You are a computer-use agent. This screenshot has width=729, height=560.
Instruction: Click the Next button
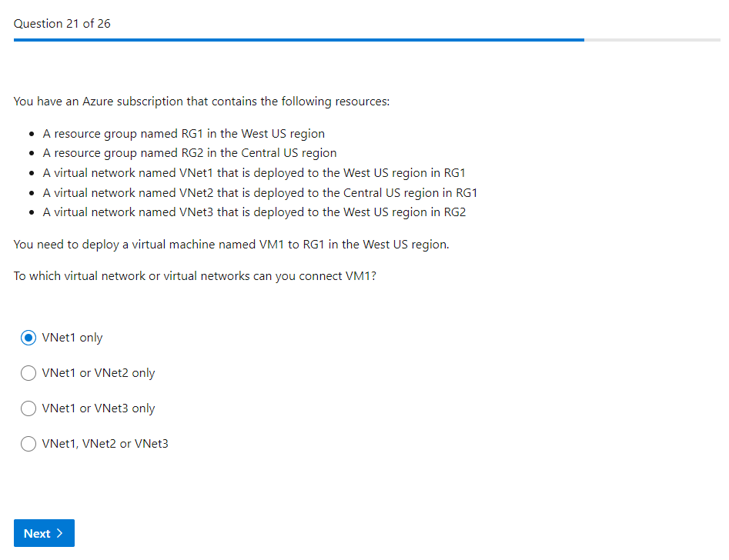point(44,533)
